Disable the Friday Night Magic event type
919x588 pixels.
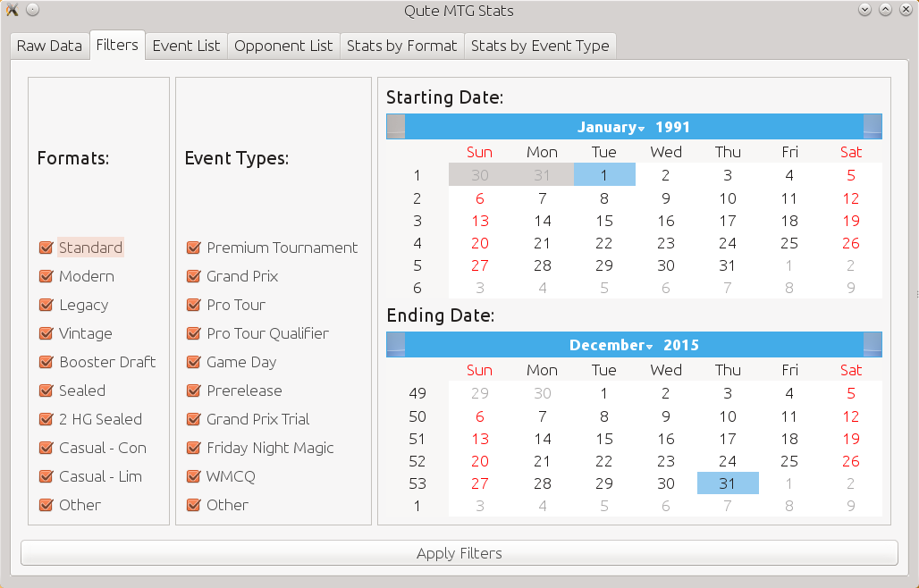(x=193, y=448)
